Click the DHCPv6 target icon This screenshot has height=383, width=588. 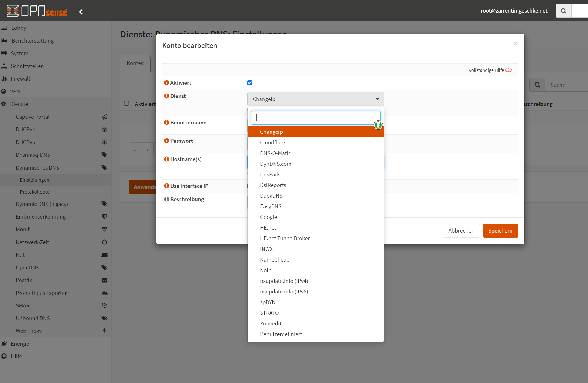104,142
